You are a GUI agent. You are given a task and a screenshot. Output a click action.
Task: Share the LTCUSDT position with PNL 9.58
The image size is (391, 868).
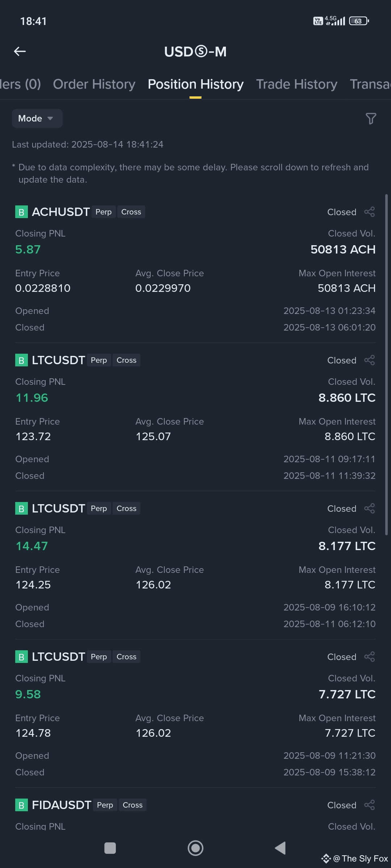(369, 657)
